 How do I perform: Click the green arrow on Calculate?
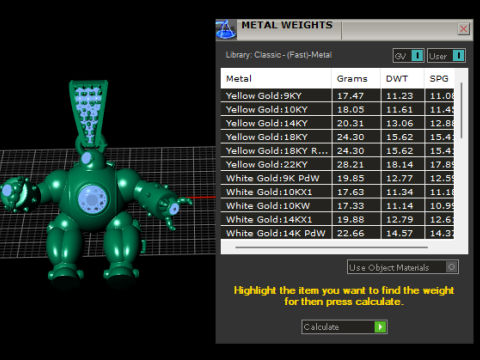coord(380,327)
